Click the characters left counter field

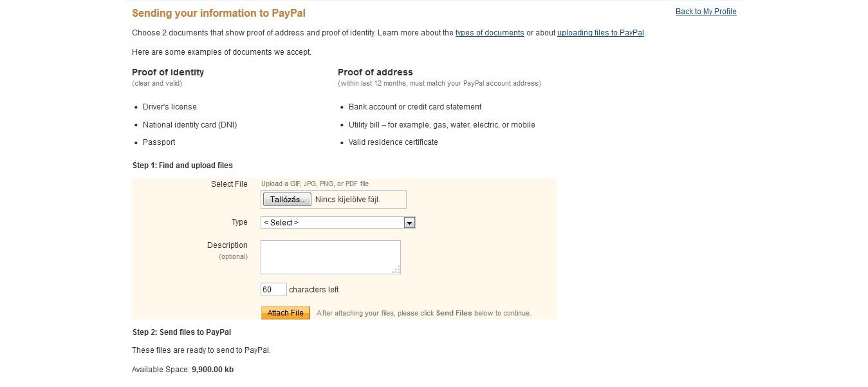[273, 290]
